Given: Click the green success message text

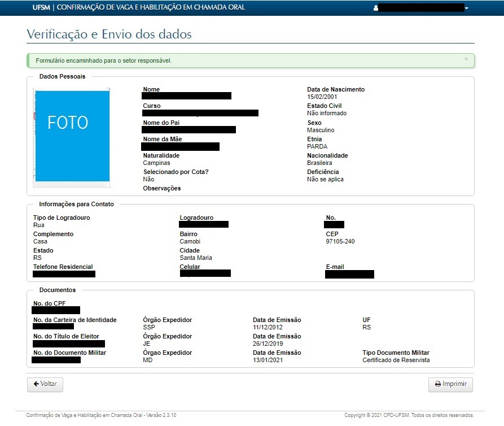Looking at the screenshot, I should pyautogui.click(x=104, y=60).
